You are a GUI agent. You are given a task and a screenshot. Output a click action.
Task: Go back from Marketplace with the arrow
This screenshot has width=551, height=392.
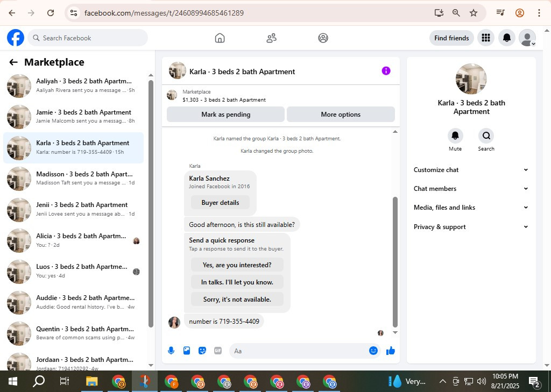13,62
